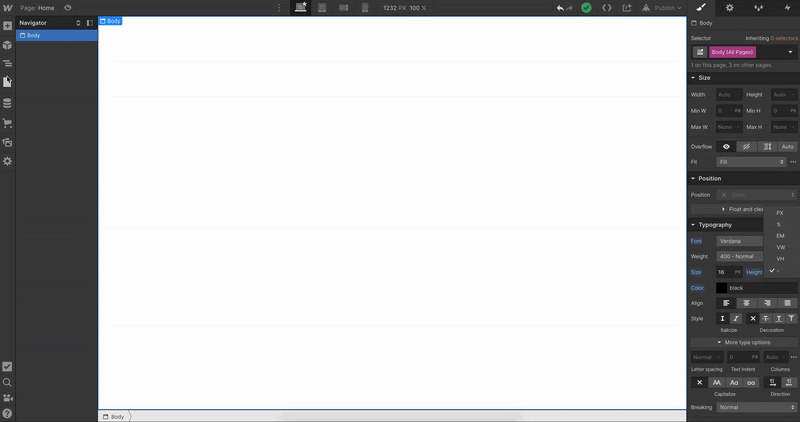Click the Body label on canvas
800x422 pixels.
tap(110, 21)
